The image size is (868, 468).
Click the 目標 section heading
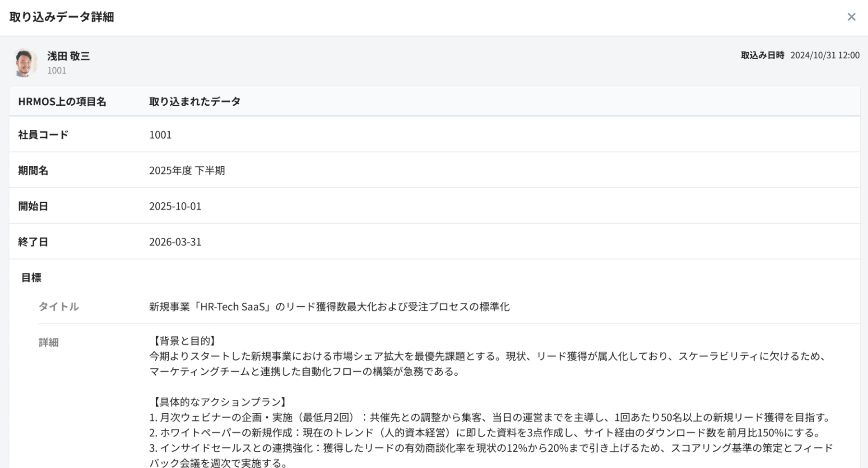31,278
